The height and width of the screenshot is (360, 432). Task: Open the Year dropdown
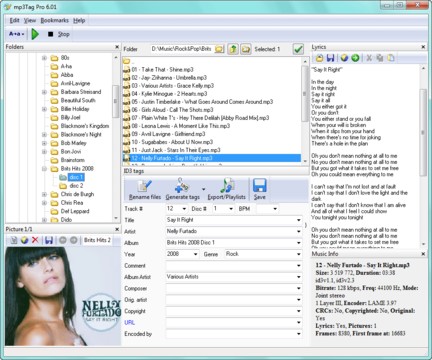(195, 254)
